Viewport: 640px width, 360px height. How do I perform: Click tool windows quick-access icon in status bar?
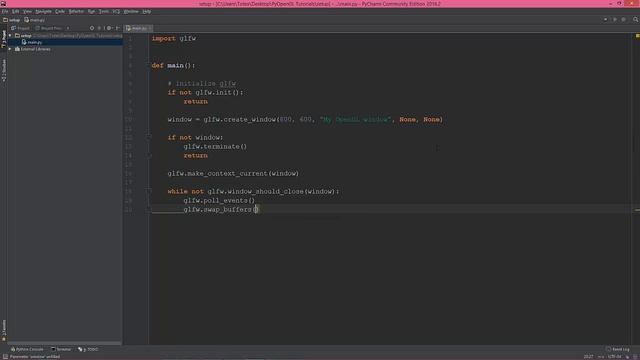point(4,357)
